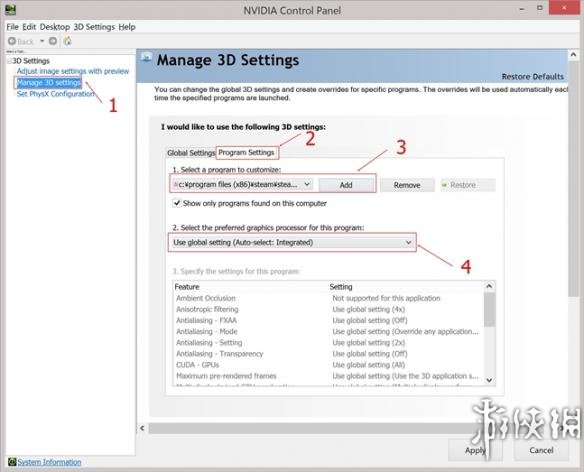Click the NVIDIA title bar app icon
The height and width of the screenshot is (472, 584).
10,10
